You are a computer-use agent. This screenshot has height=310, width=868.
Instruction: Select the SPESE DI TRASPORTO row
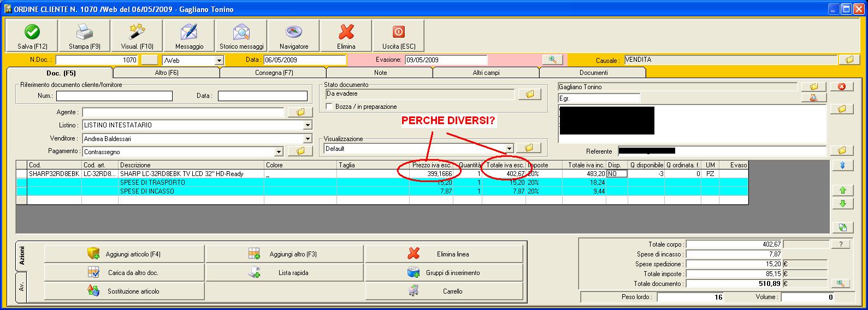(382, 182)
